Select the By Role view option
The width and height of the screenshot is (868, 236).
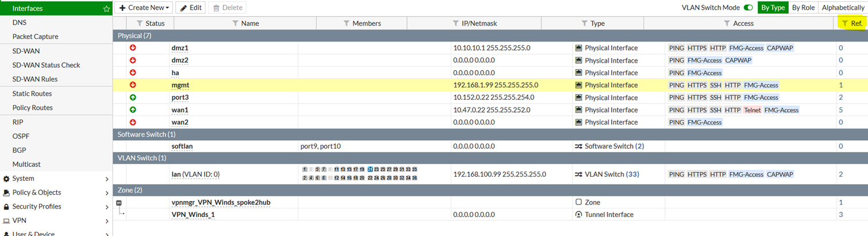point(803,7)
